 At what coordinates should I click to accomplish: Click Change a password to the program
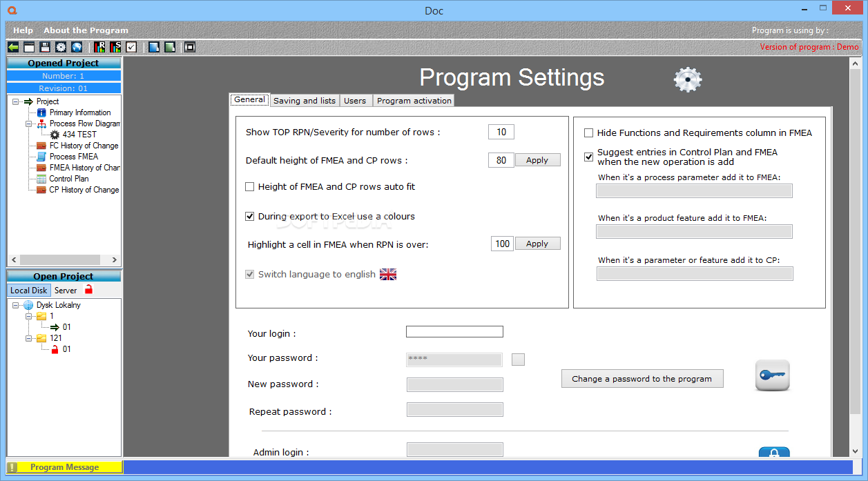(x=642, y=379)
